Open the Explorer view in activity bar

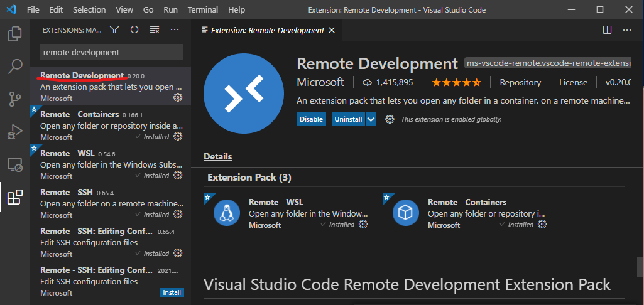click(x=15, y=34)
